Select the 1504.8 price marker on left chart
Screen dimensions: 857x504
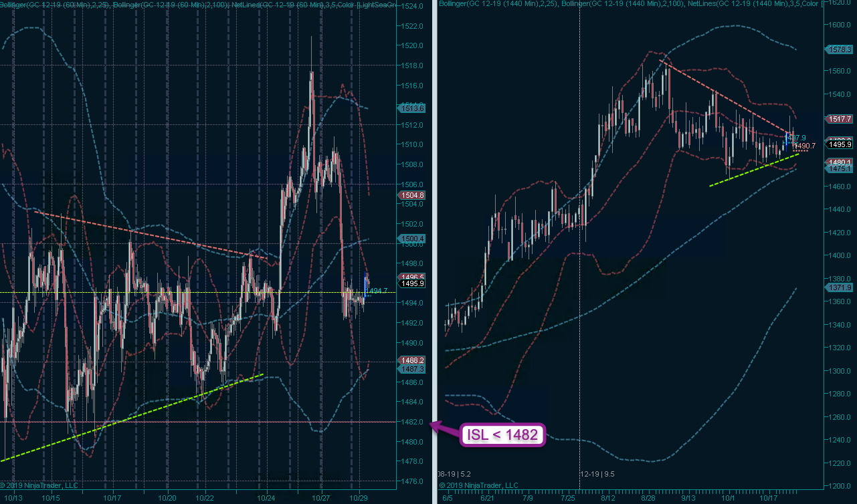(x=411, y=195)
